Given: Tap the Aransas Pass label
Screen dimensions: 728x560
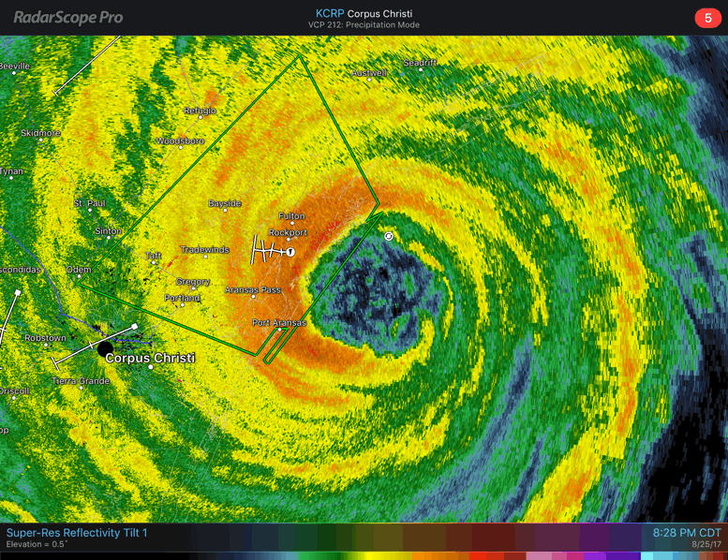Looking at the screenshot, I should point(253,289).
